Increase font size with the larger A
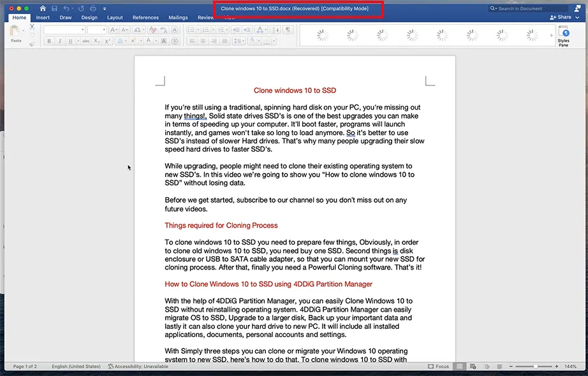588x376 pixels. (114, 29)
